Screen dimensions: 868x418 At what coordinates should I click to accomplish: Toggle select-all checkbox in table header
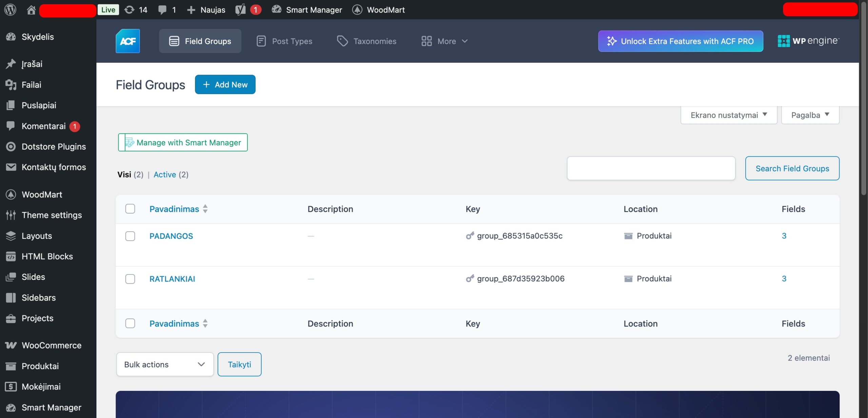click(x=130, y=209)
